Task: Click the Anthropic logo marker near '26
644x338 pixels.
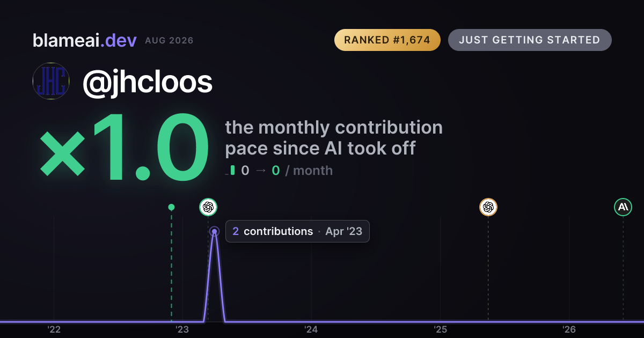Action: (623, 207)
